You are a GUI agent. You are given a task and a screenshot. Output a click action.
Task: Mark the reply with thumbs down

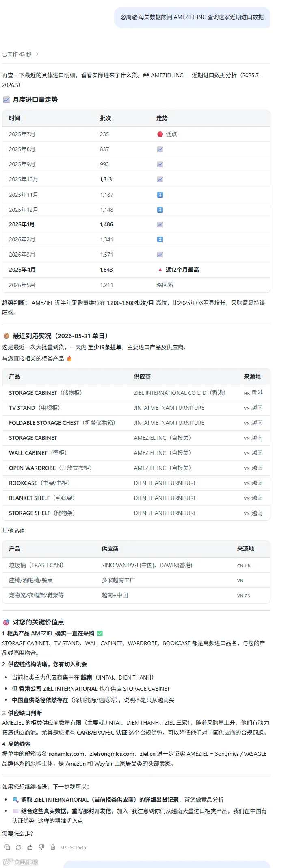click(41, 847)
